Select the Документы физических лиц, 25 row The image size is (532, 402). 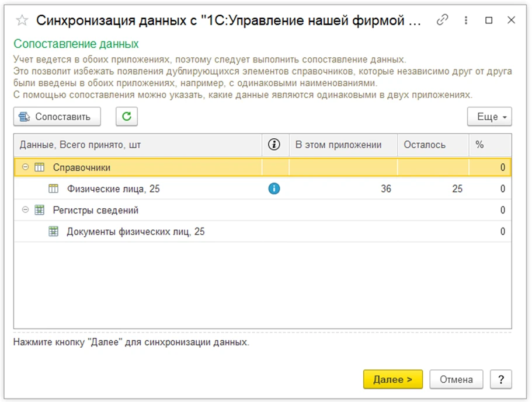(x=263, y=232)
